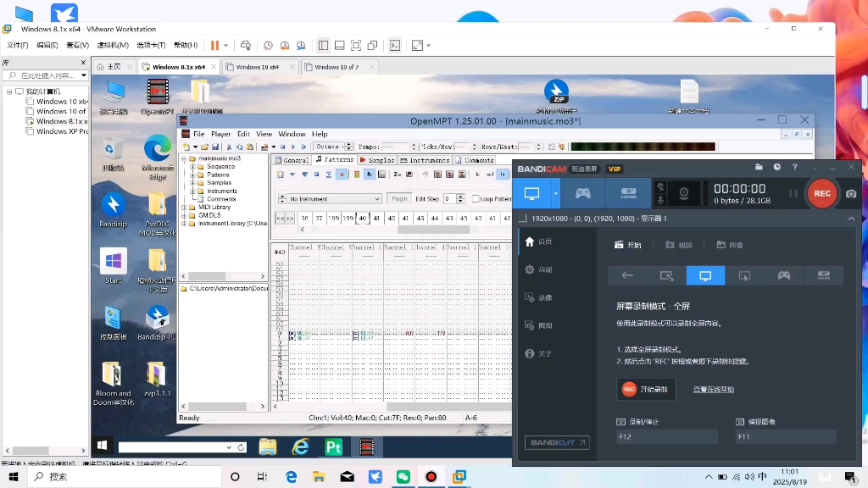Open the OpenMPT File menu
This screenshot has width=868, height=488.
pos(198,134)
